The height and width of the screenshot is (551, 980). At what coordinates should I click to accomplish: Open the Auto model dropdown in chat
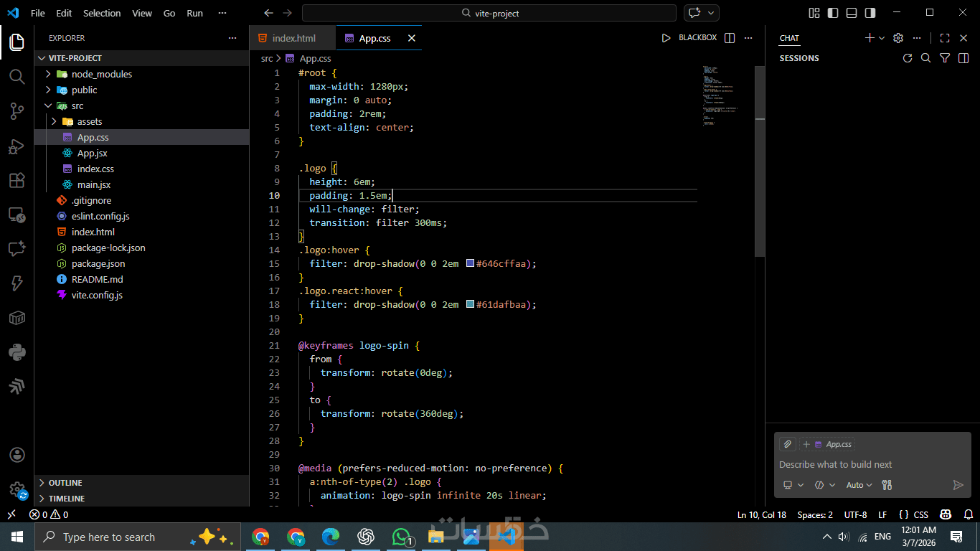pos(859,485)
